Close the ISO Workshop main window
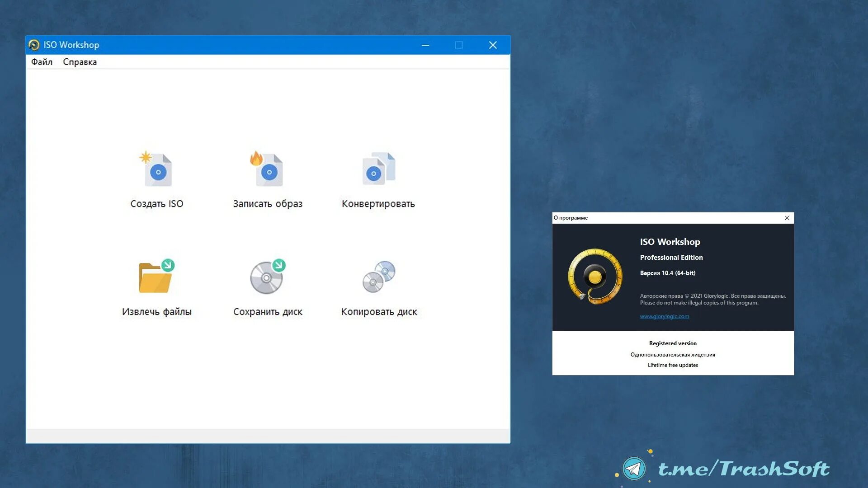The image size is (868, 488). 493,45
